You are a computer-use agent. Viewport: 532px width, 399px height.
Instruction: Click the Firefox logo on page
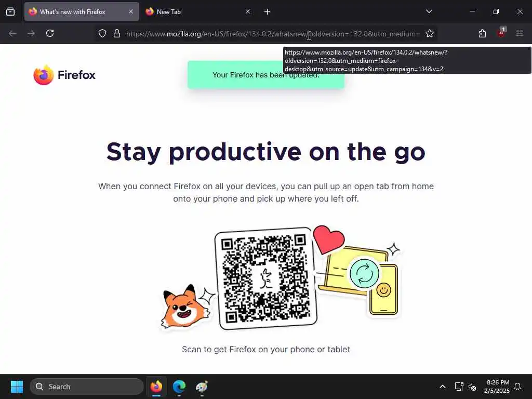[x=64, y=75]
